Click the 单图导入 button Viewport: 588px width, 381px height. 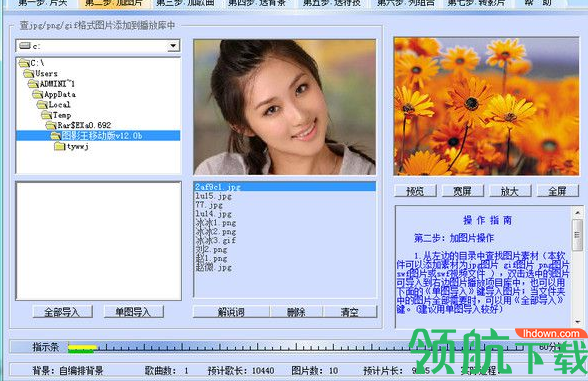pyautogui.click(x=134, y=312)
